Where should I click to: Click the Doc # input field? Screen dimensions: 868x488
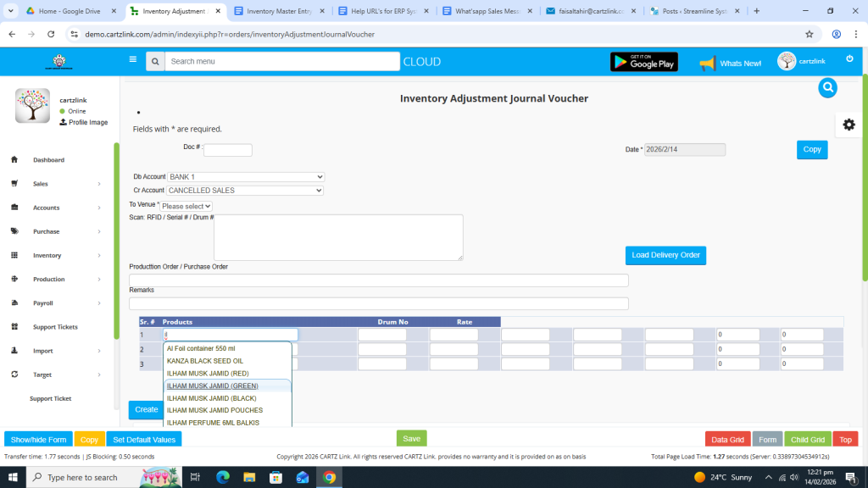tap(228, 150)
